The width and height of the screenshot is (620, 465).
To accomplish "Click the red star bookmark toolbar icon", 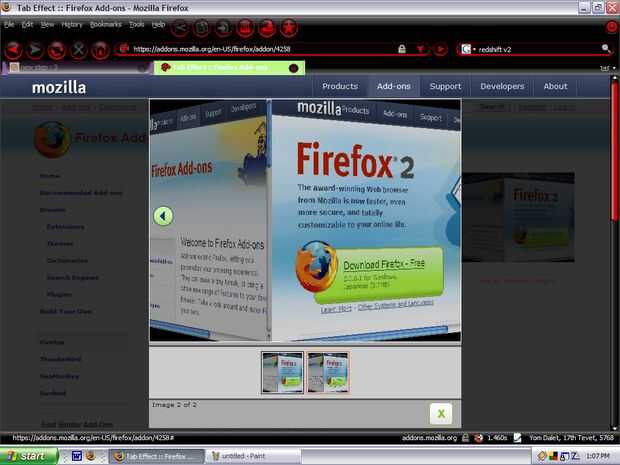I will [x=289, y=28].
